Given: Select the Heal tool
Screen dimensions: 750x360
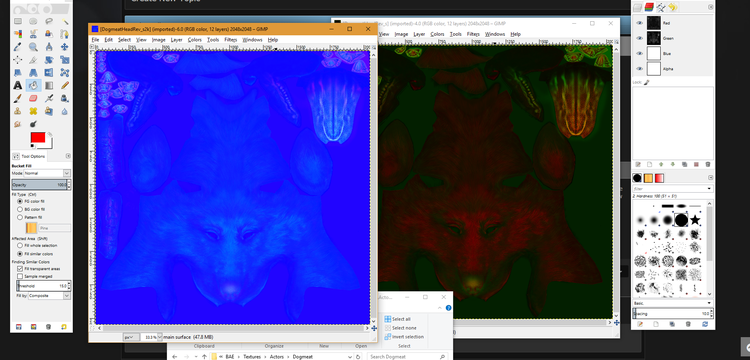Looking at the screenshot, I should click(33, 111).
